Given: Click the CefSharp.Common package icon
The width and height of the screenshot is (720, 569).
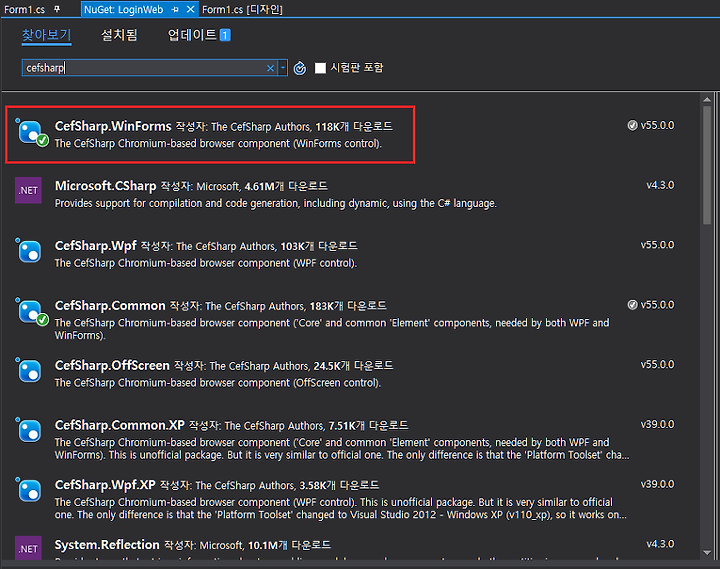Looking at the screenshot, I should click(x=31, y=311).
